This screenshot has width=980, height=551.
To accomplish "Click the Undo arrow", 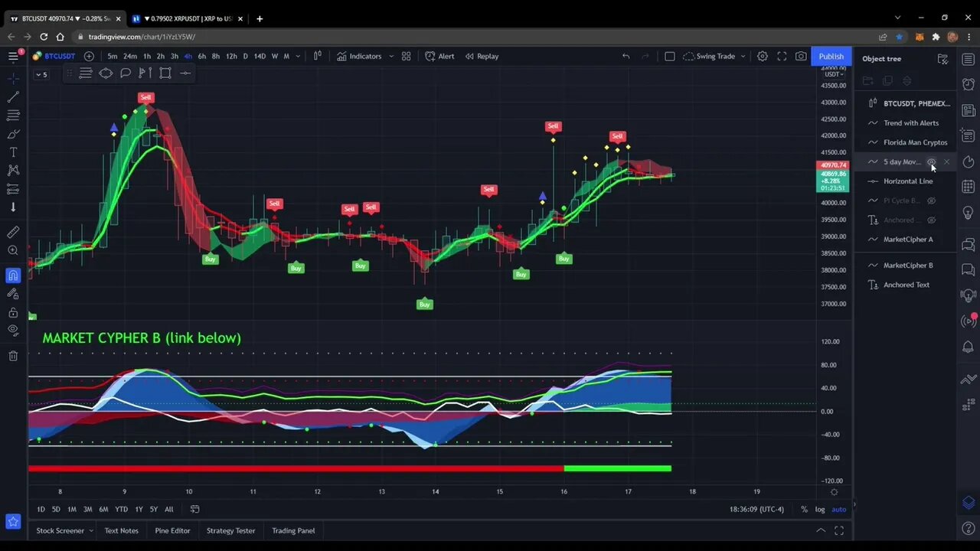I will [x=626, y=56].
